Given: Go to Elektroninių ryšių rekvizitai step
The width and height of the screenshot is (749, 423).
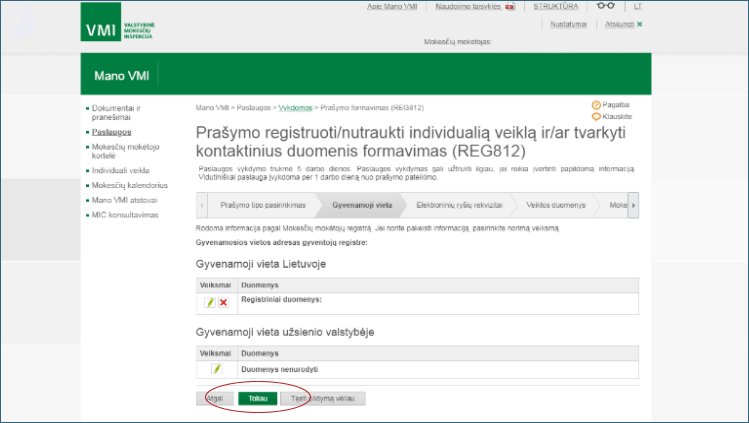Looking at the screenshot, I should (459, 205).
